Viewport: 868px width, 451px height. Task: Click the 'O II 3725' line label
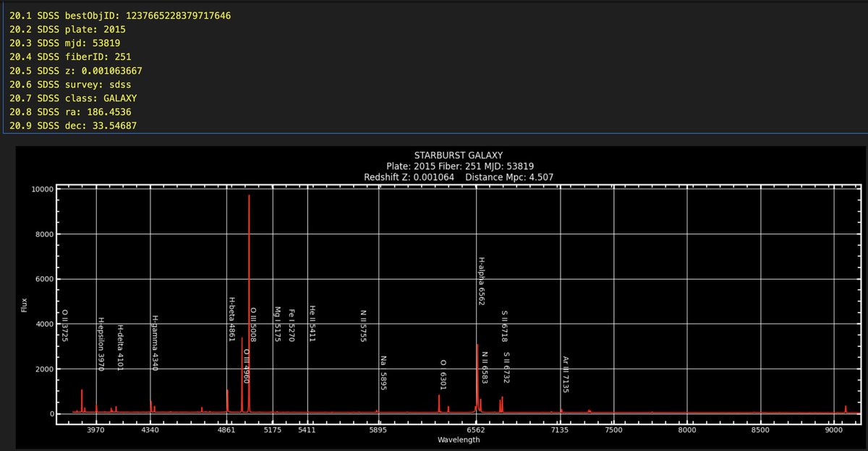64,326
